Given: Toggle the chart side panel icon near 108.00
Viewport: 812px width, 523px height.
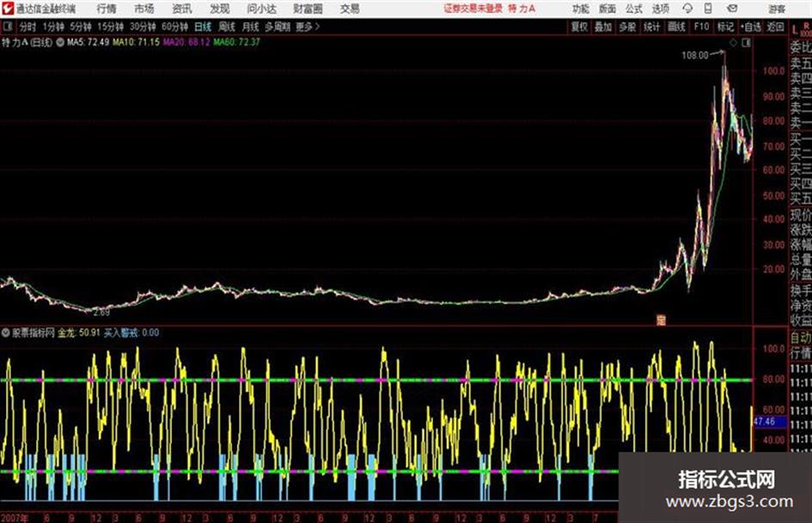Looking at the screenshot, I should [x=746, y=44].
